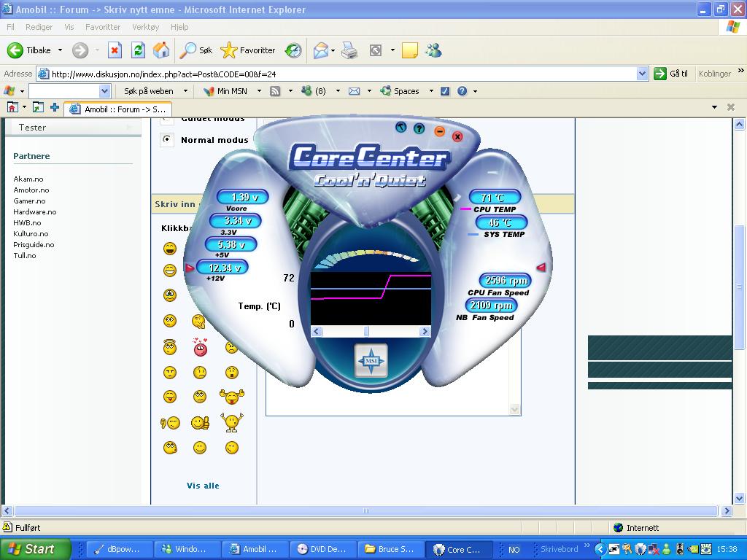
Task: Expand the Spaces dropdown arrow
Action: click(431, 91)
